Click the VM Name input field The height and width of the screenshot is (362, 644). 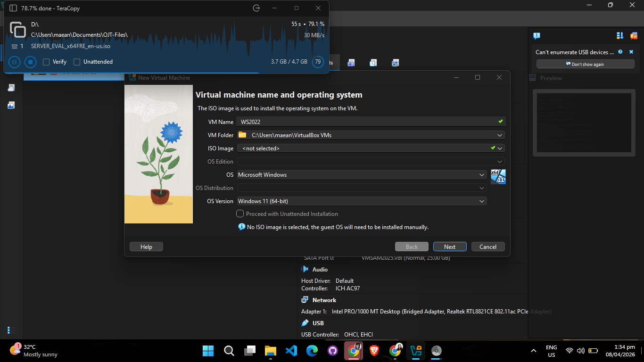coord(371,122)
